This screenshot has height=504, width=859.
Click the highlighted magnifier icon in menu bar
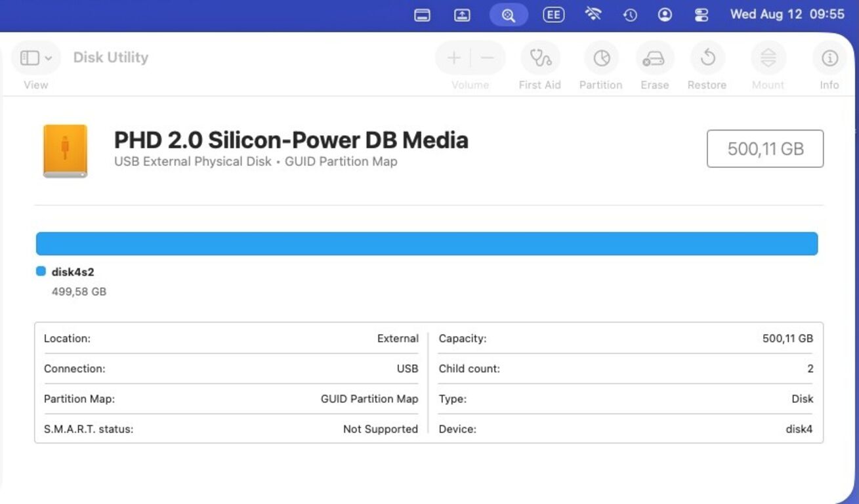tap(509, 15)
